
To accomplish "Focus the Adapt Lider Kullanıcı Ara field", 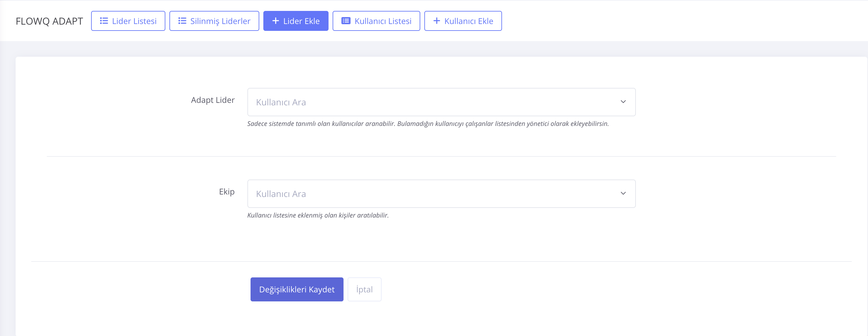I will [x=431, y=102].
